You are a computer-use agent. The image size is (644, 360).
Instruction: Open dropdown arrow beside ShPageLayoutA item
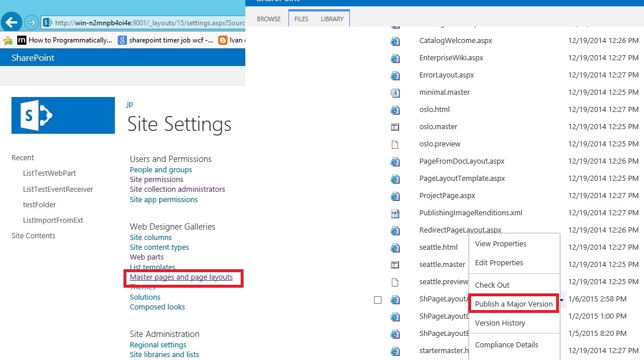tap(561, 300)
